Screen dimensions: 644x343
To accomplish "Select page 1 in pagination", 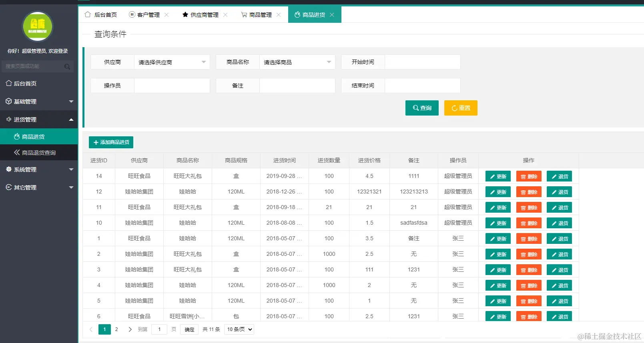I will (x=104, y=329).
